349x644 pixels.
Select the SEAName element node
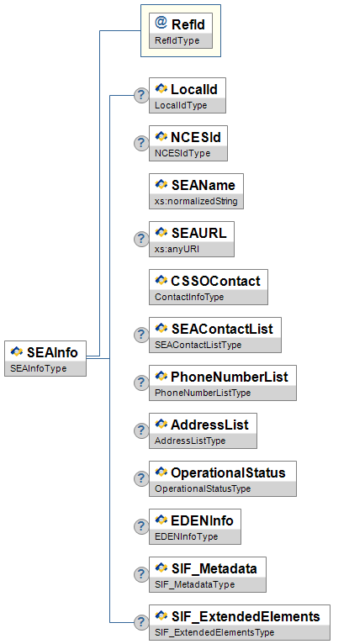click(196, 191)
